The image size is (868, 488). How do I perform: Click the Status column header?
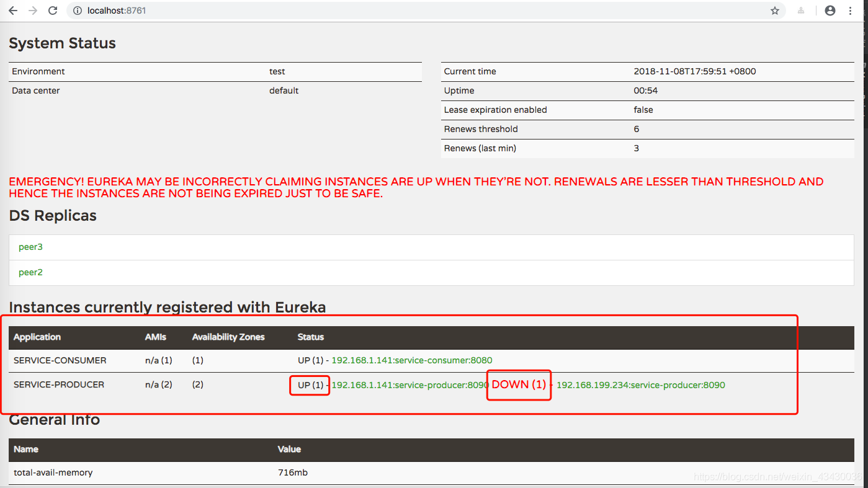(x=311, y=337)
